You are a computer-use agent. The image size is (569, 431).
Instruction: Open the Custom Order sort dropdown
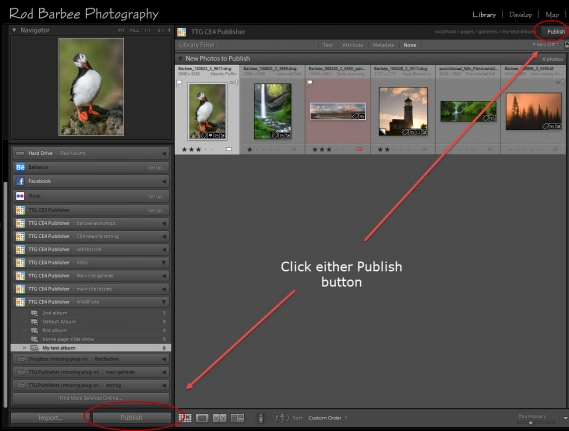327,418
